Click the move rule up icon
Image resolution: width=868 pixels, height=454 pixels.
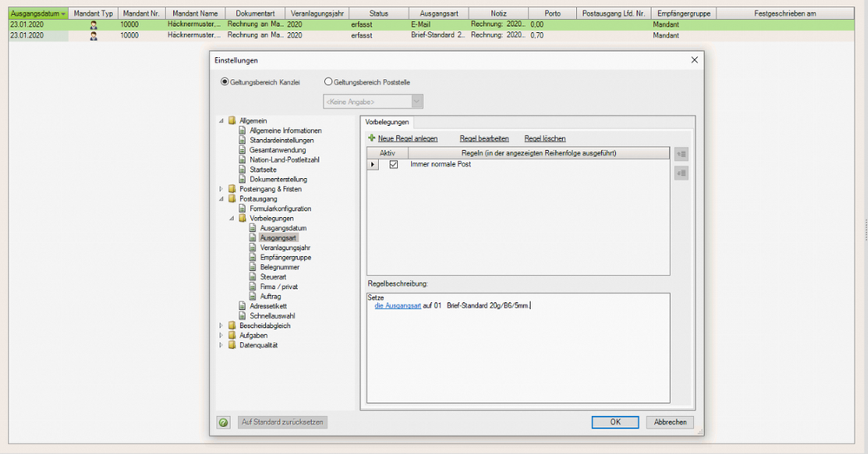pyautogui.click(x=681, y=155)
